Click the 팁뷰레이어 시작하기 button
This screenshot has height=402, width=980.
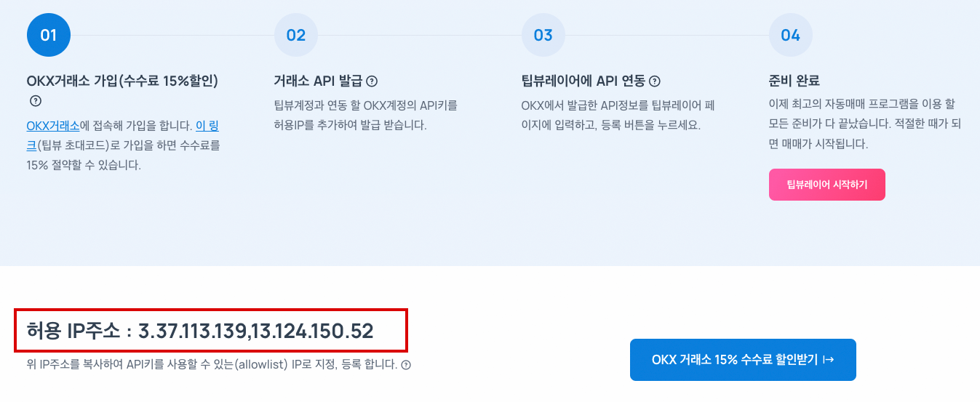pos(827,185)
